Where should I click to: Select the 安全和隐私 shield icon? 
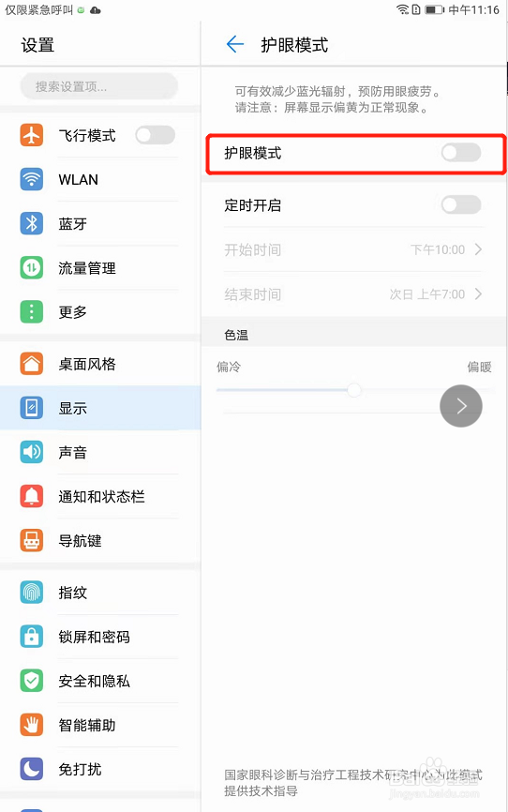coord(32,681)
